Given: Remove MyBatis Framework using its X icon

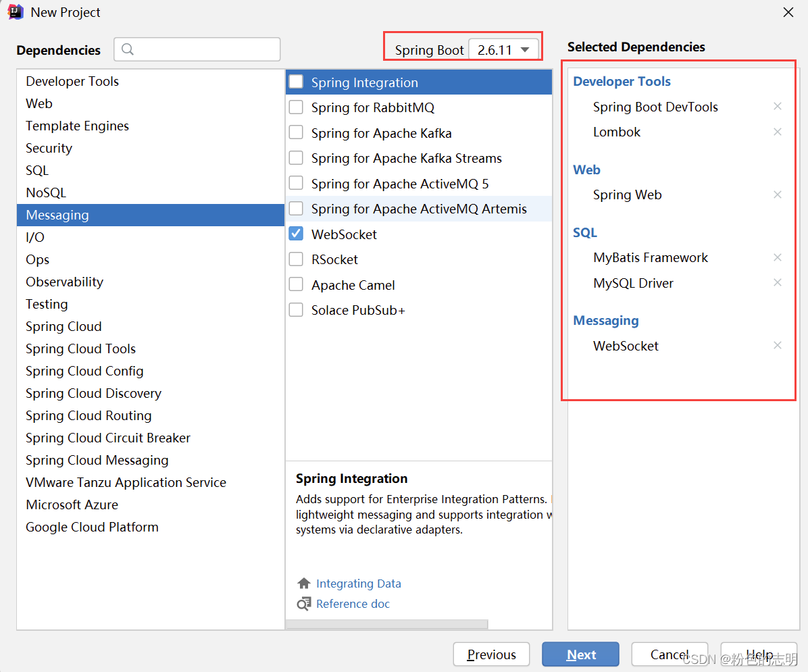Looking at the screenshot, I should (x=778, y=257).
